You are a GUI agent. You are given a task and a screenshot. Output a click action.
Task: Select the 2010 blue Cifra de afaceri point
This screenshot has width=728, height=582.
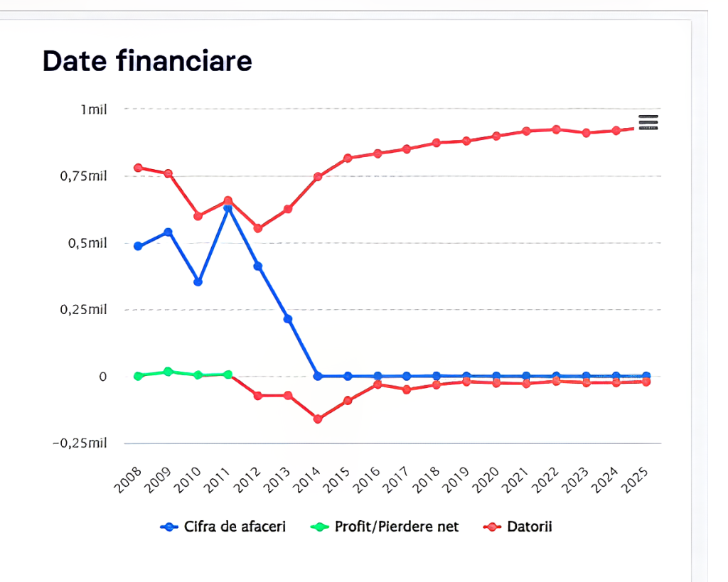coord(198,281)
